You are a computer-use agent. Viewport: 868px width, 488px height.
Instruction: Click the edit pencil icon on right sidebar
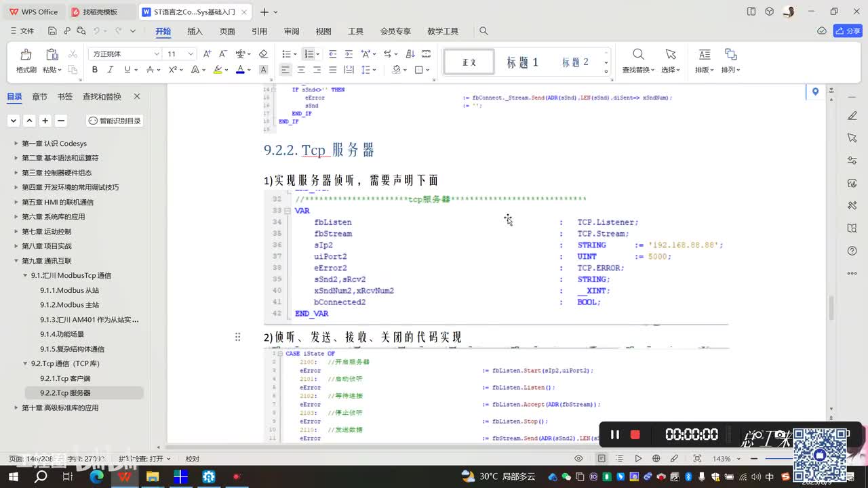coord(852,116)
